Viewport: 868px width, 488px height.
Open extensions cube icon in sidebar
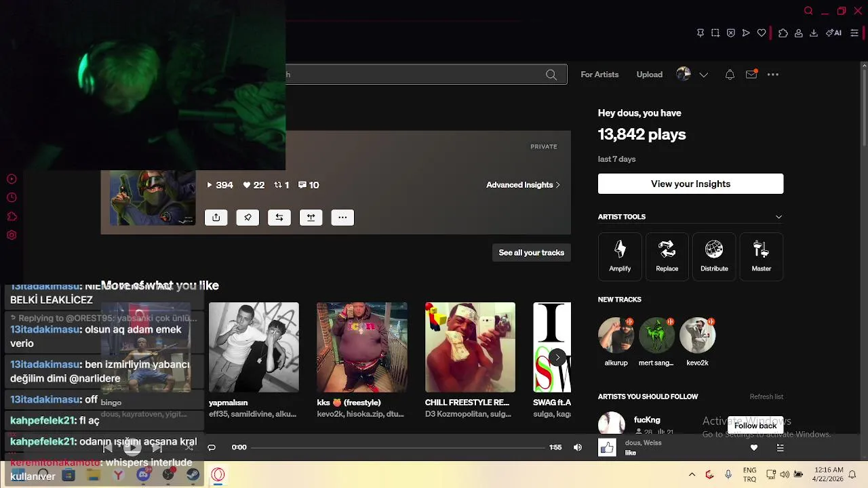[x=12, y=217]
